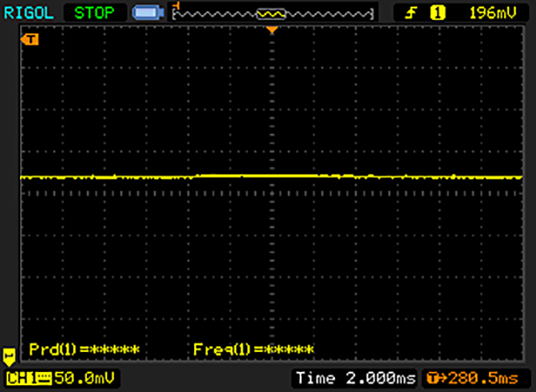Click the orange T trigger level marker
536x392 pixels.
pyautogui.click(x=30, y=39)
